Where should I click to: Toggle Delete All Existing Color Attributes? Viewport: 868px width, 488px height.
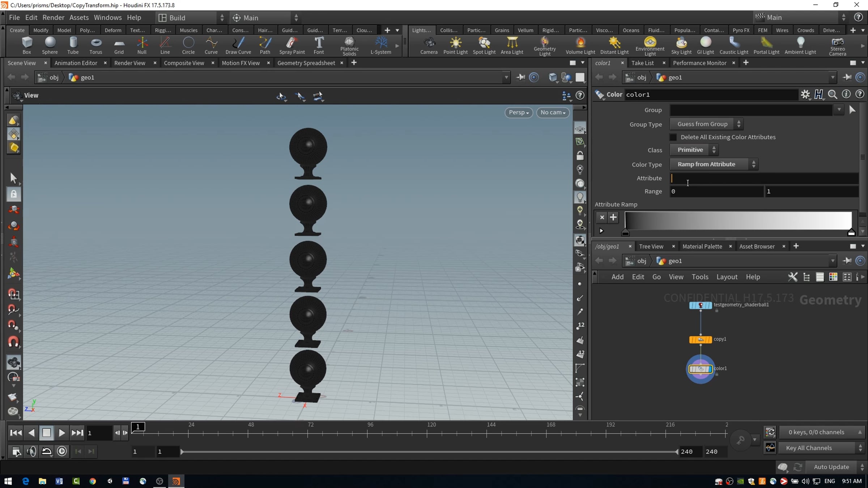coord(673,137)
